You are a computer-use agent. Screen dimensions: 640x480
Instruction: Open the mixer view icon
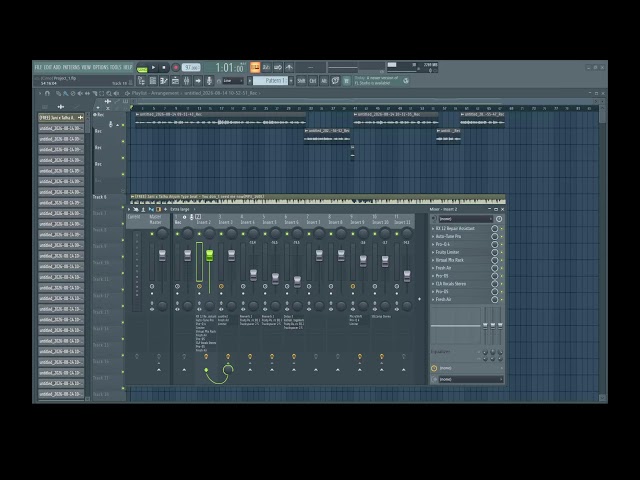coord(187,81)
